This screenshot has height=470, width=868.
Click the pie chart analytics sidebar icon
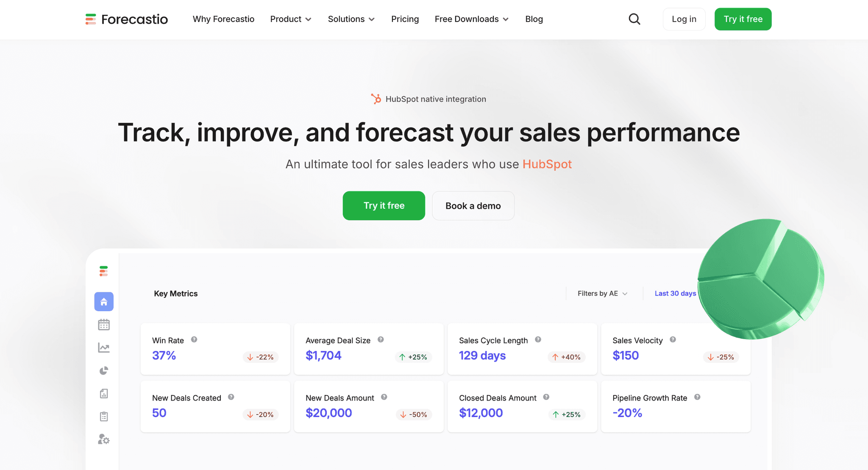click(x=103, y=370)
